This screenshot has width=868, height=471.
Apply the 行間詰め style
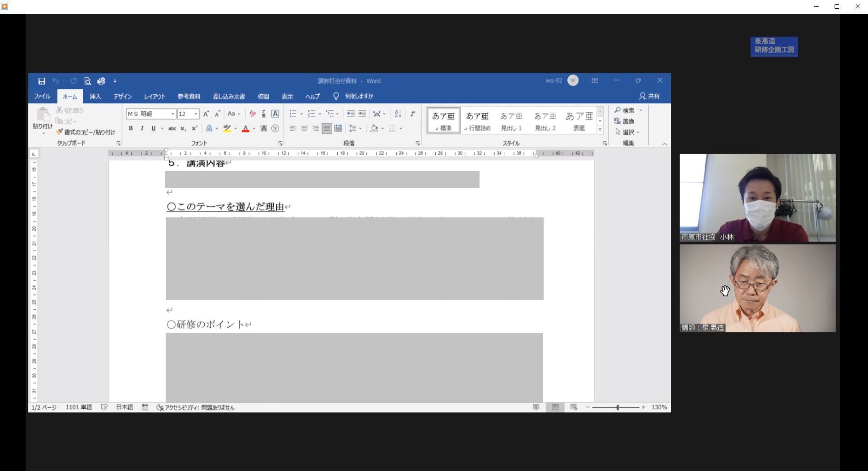tap(477, 121)
